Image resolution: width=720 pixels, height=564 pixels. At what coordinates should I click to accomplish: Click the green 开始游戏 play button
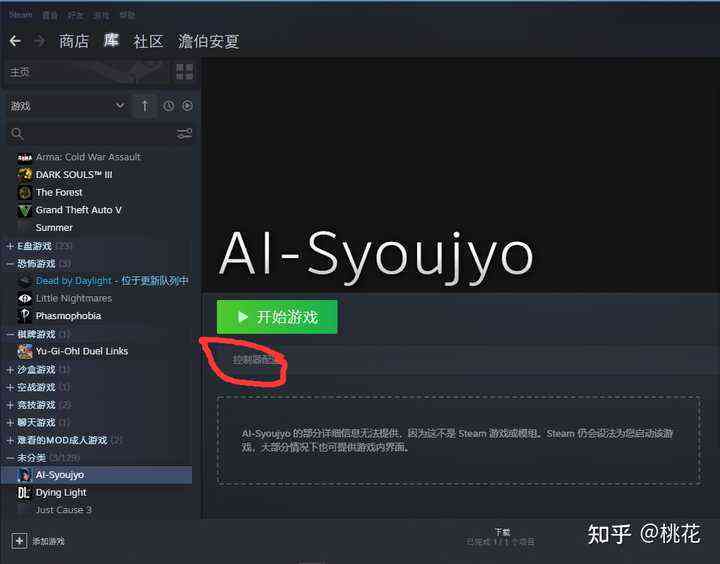click(277, 317)
